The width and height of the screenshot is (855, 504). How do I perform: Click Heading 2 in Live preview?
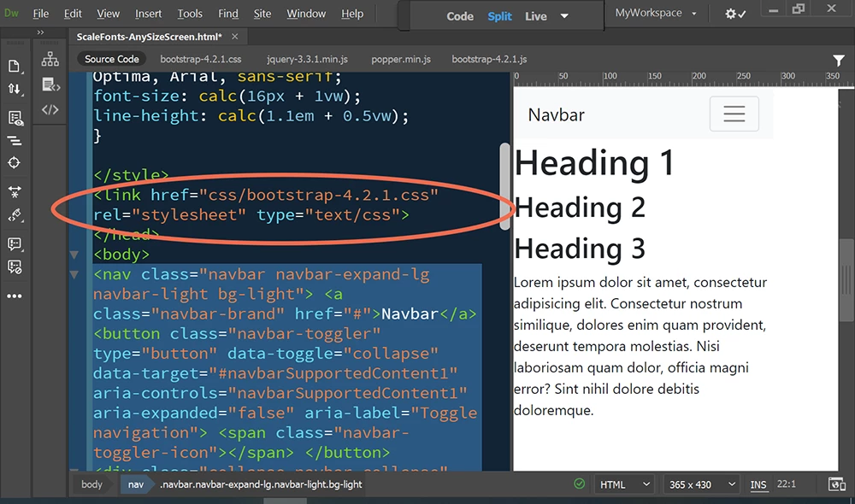[x=580, y=207]
